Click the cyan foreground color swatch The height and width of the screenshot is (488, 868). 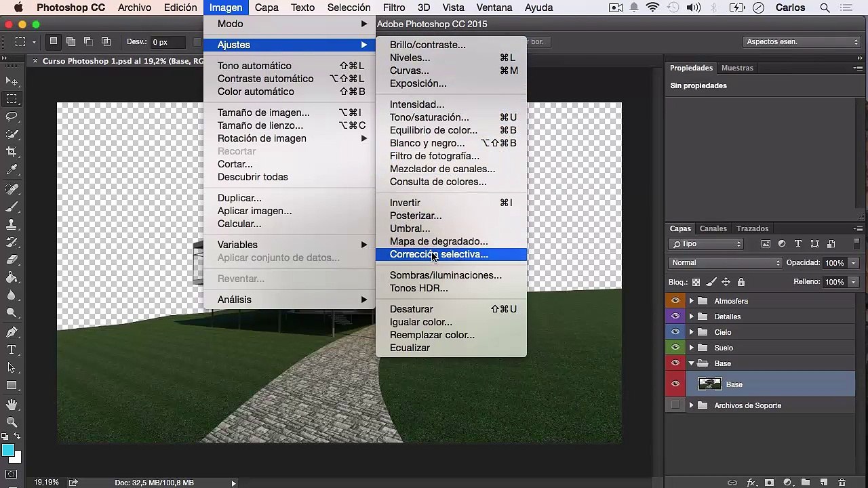coord(7,450)
